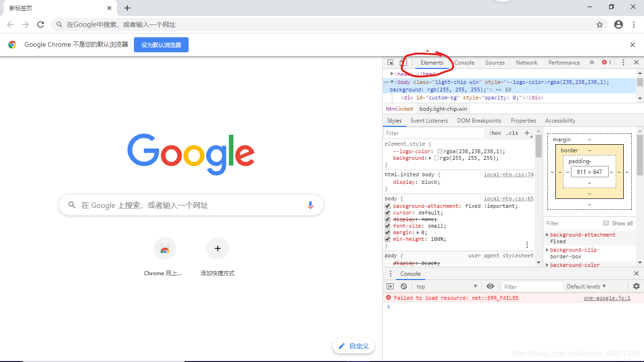Focus the Styles filter field

(434, 133)
